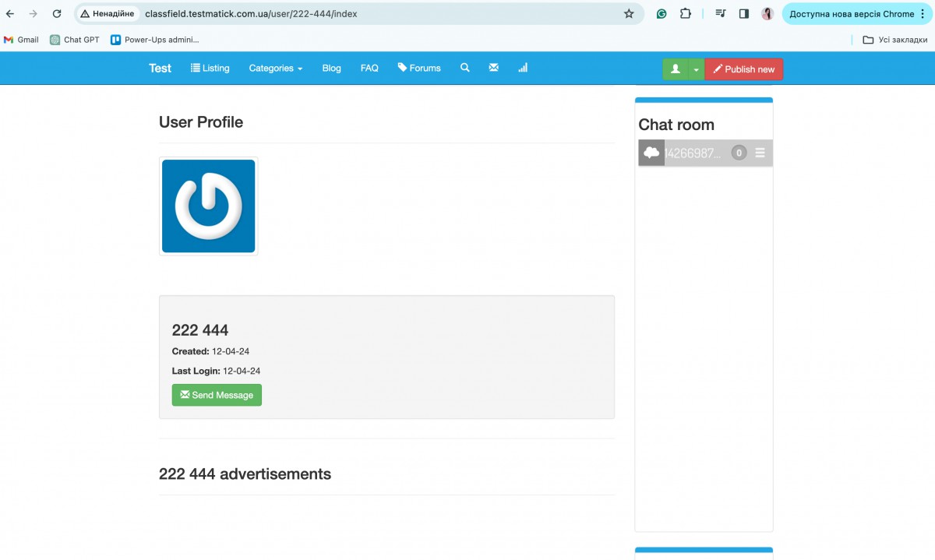This screenshot has height=560, width=935.
Task: Open the Chrome extensions puzzle icon
Action: [x=686, y=14]
